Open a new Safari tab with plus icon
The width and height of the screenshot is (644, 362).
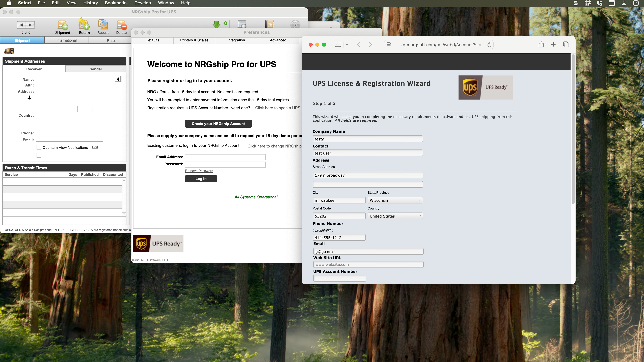pos(553,44)
